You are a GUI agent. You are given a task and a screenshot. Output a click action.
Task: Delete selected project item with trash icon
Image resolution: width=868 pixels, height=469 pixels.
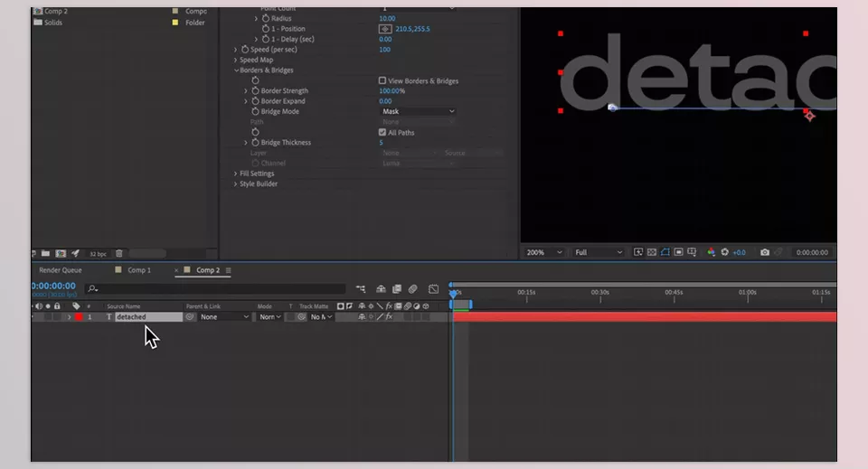pos(119,253)
